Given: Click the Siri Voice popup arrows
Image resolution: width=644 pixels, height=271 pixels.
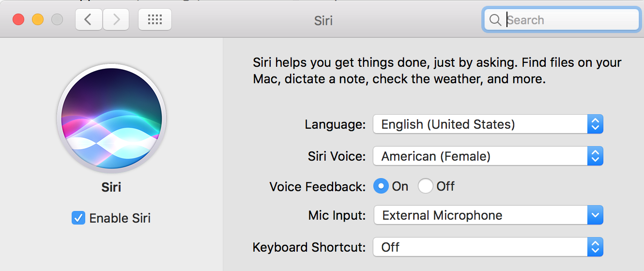Looking at the screenshot, I should pos(595,156).
